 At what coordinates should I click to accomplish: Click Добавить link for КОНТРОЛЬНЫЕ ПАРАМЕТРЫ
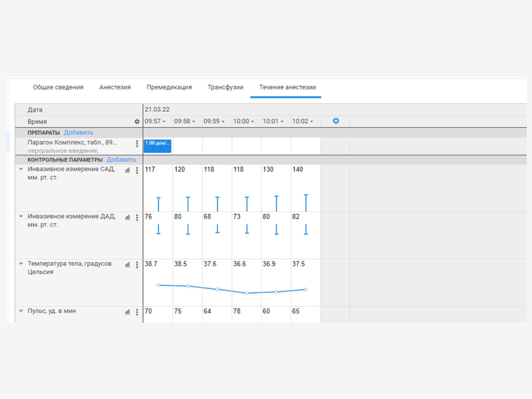[x=121, y=159]
